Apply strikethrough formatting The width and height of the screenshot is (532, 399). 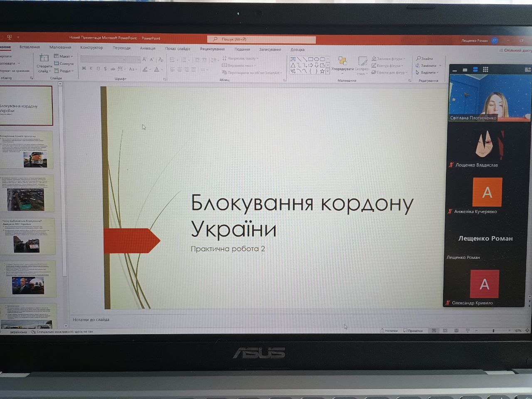pyautogui.click(x=113, y=69)
